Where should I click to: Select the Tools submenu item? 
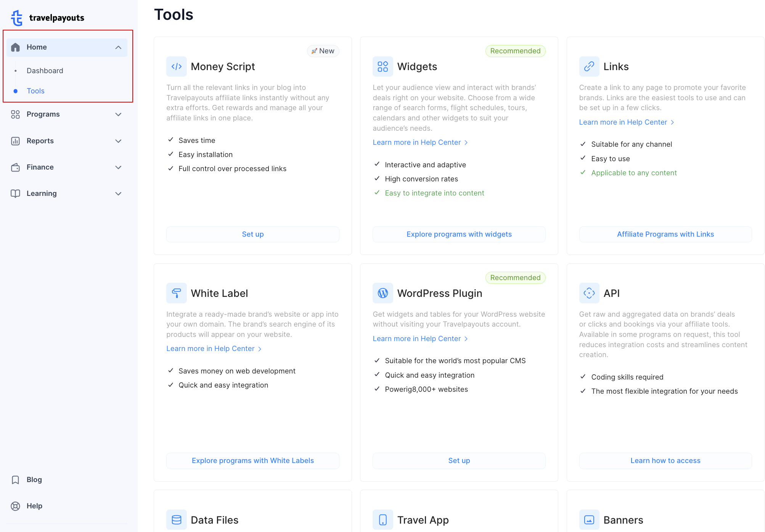click(35, 91)
